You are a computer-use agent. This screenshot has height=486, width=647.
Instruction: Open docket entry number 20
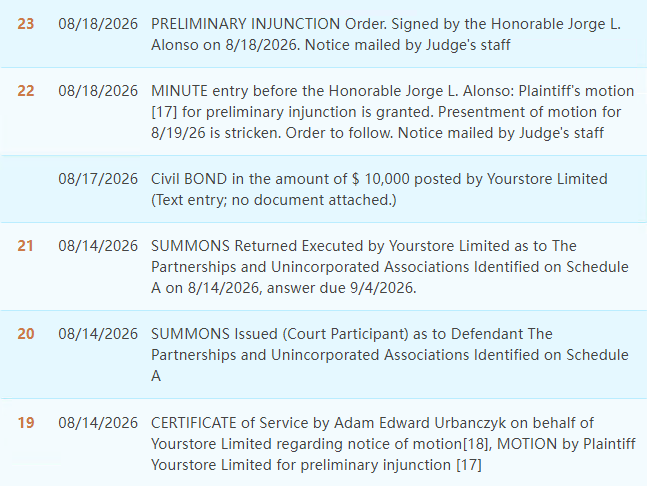(x=26, y=334)
